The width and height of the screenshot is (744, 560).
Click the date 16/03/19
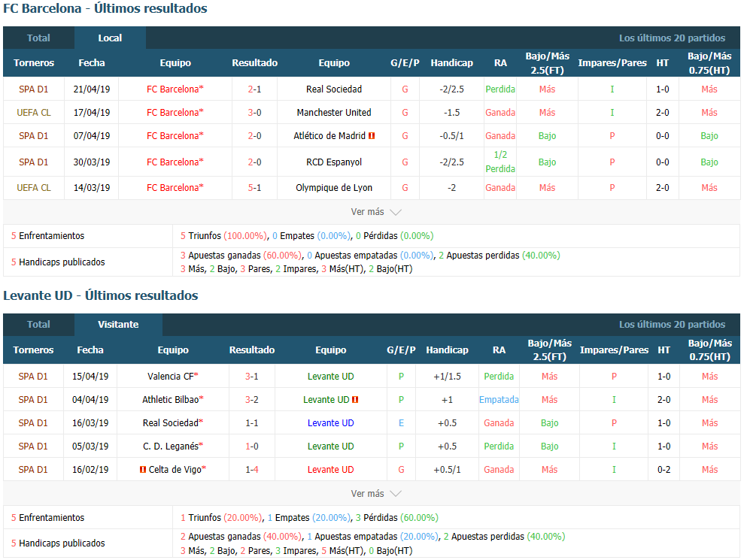coord(90,423)
